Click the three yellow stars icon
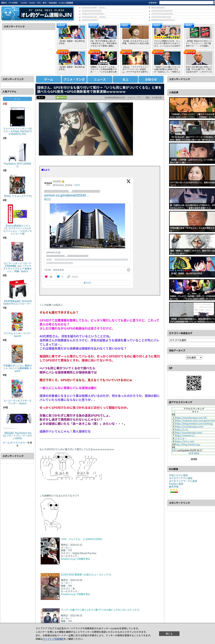This screenshot has height=644, width=215. coord(174,490)
